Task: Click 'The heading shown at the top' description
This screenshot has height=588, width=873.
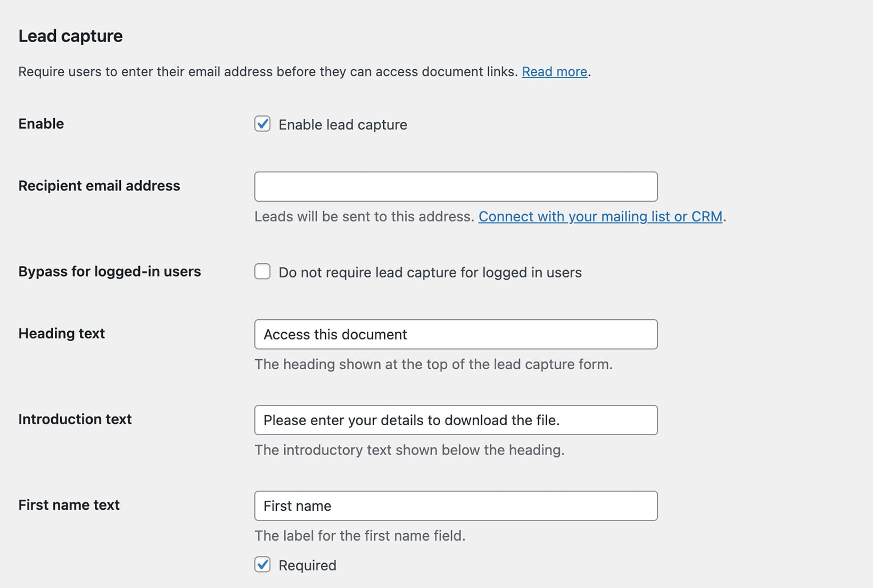Action: 433,364
